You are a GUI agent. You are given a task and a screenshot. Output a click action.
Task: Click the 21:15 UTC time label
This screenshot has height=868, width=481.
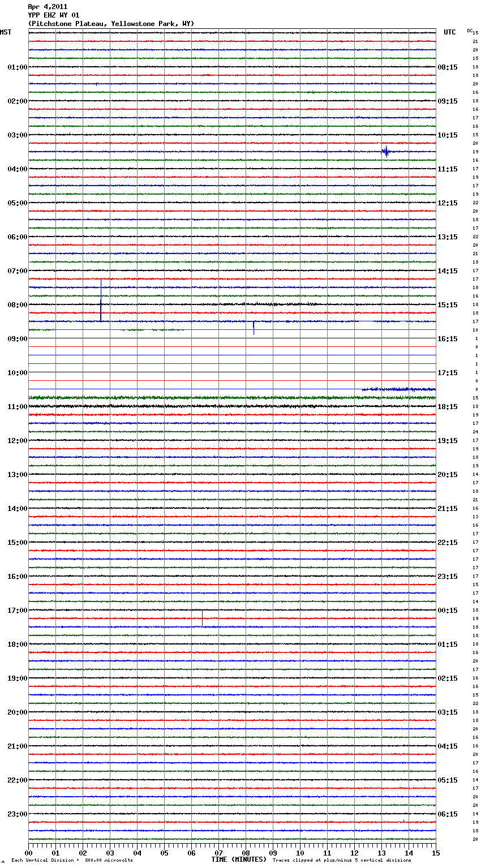click(448, 509)
